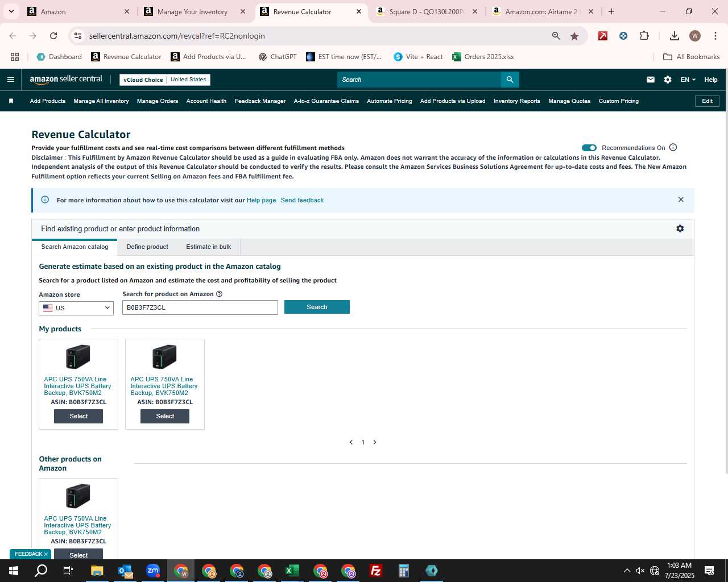Viewport: 728px width, 582px height.
Task: Open a new browser tab
Action: [x=611, y=11]
